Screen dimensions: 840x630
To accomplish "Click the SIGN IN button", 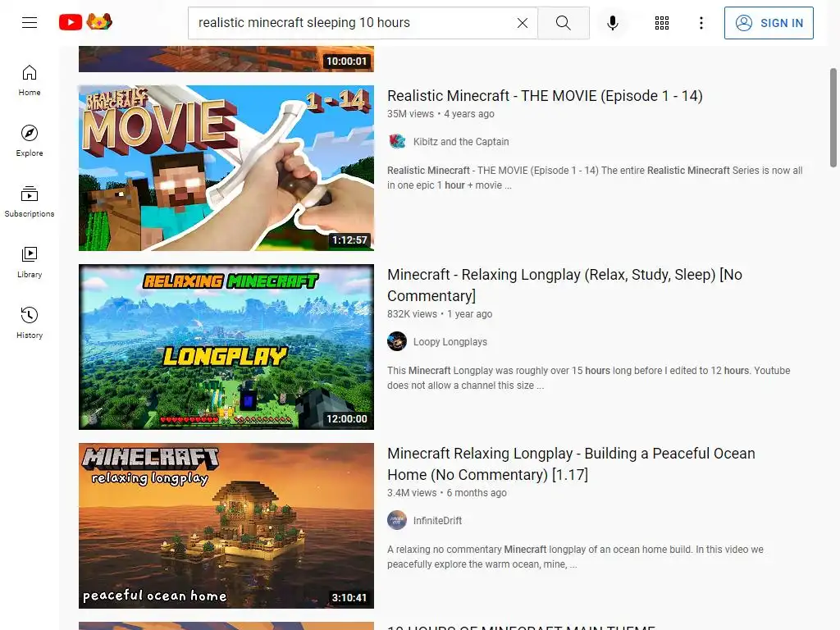I will tap(768, 22).
